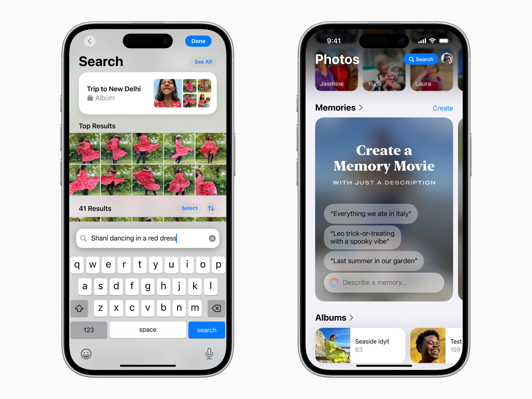Viewport: 532px width, 399px height.
Task: Tap the back arrow icon on left phone
Action: pos(89,41)
